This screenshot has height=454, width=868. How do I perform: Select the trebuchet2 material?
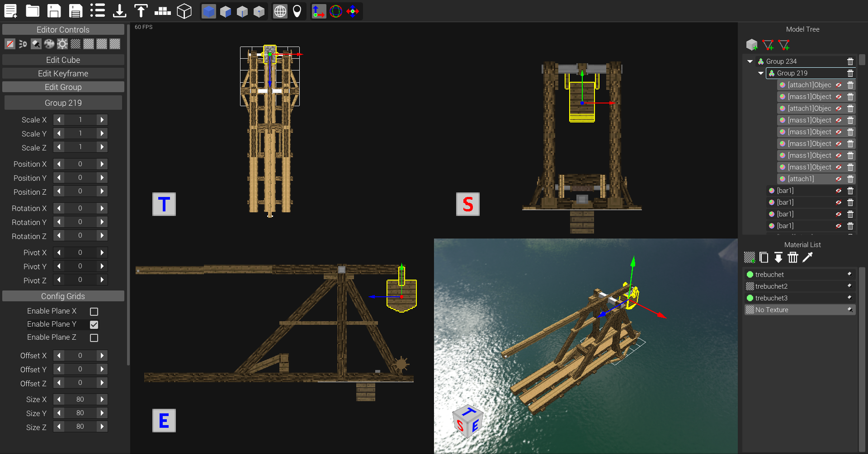click(x=771, y=286)
